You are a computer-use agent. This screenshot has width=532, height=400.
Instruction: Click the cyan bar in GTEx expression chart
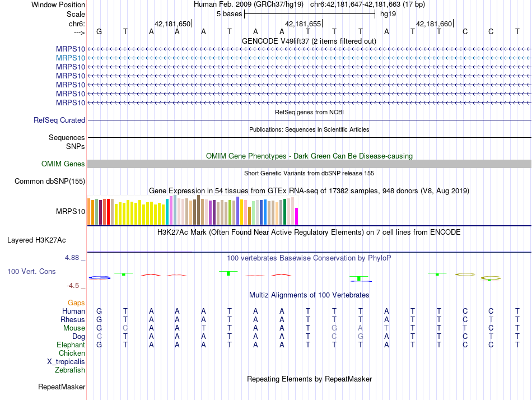167,211
